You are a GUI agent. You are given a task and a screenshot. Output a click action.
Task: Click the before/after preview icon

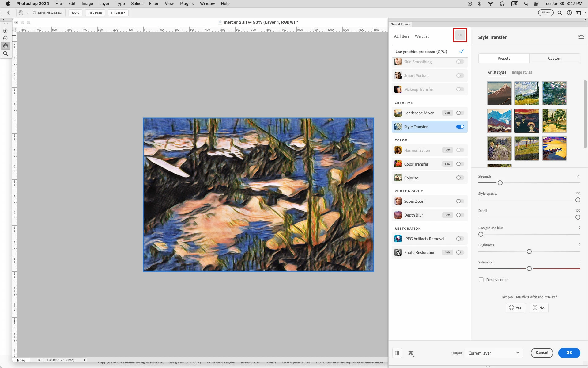click(397, 353)
